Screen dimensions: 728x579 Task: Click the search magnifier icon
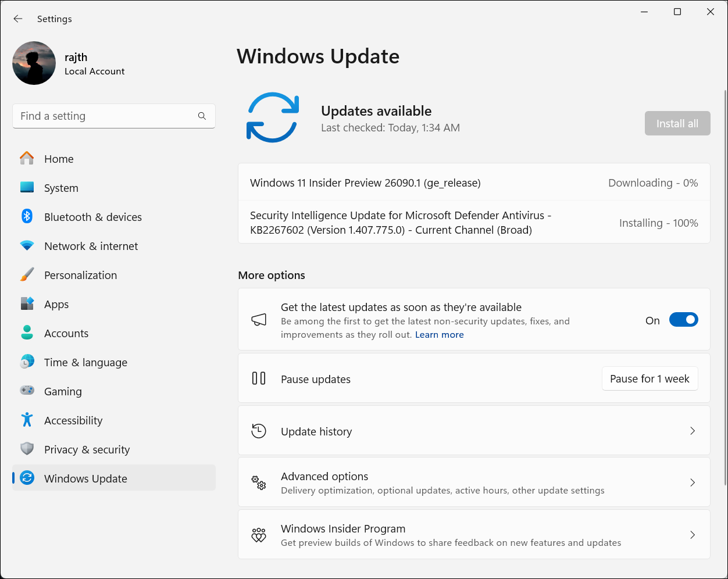pos(202,116)
